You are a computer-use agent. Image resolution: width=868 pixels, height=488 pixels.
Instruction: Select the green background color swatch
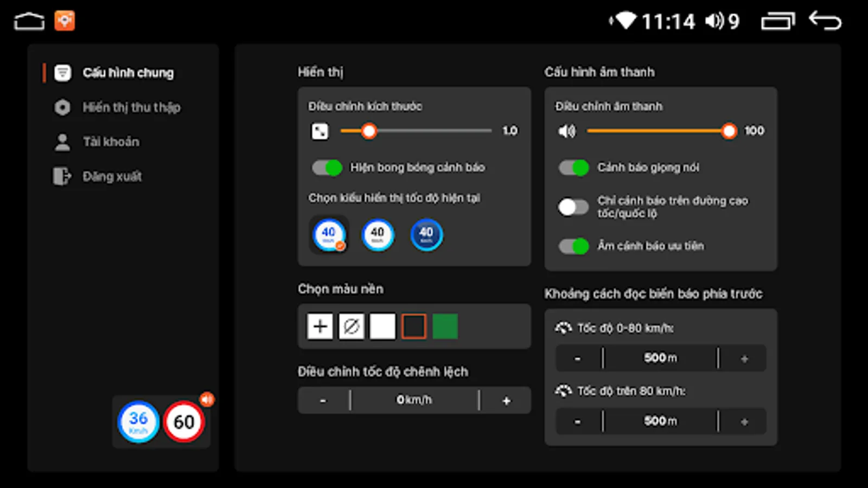click(x=444, y=326)
